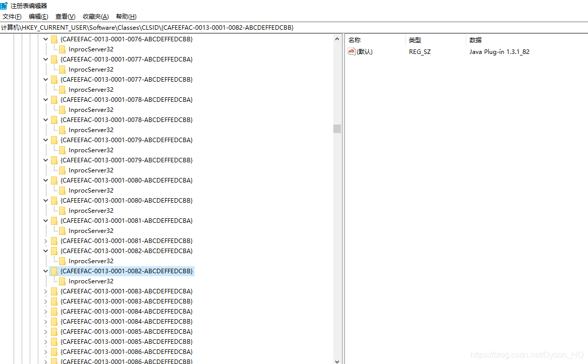Click InprocServer32 folder icon under 0082-ABCDEFFEDCBB
This screenshot has width=588, height=364.
62,281
